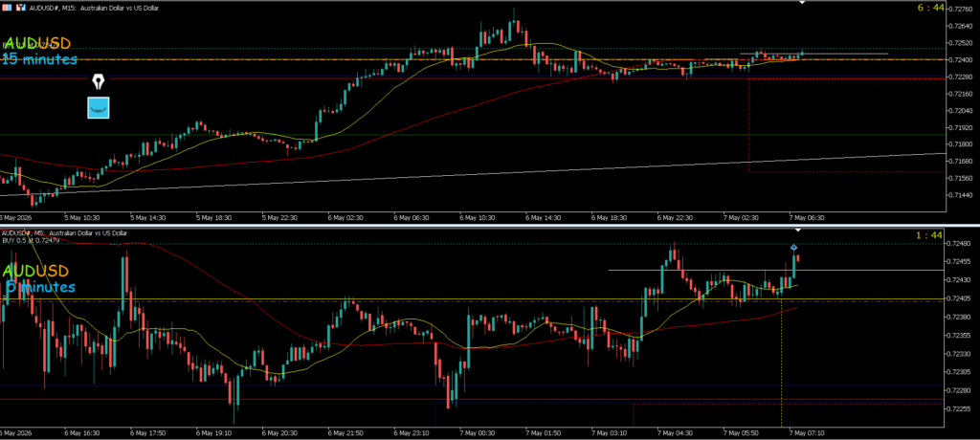Click the 6 : 44 candle countdown timer
980x440 pixels.
tap(930, 8)
